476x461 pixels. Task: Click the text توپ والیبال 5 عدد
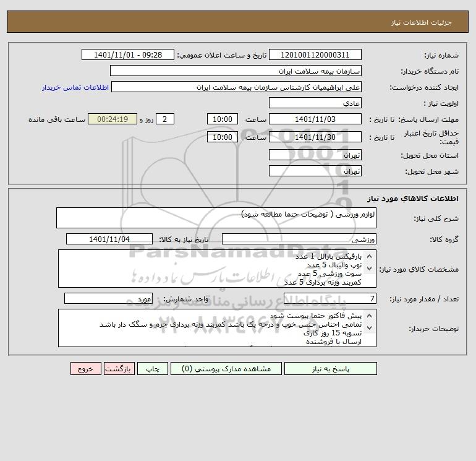tap(334, 265)
